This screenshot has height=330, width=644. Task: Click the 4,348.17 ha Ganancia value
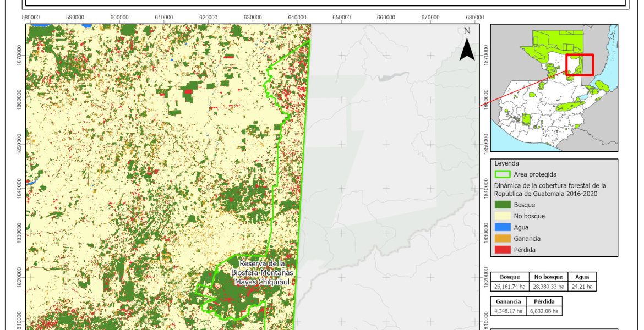tap(509, 311)
